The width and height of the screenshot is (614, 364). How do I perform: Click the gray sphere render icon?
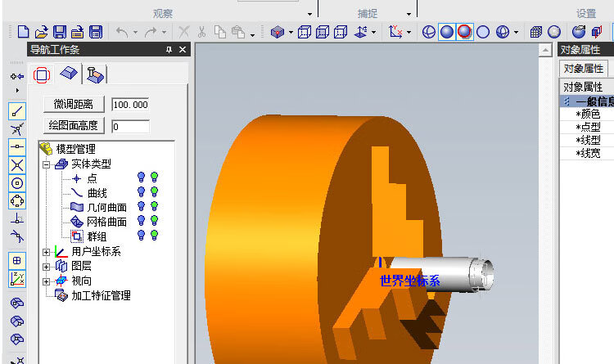pos(554,32)
